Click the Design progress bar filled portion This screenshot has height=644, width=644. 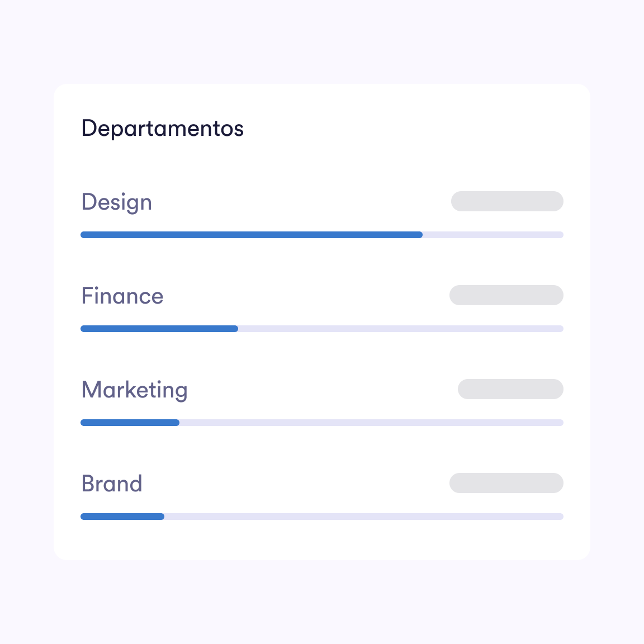point(252,235)
